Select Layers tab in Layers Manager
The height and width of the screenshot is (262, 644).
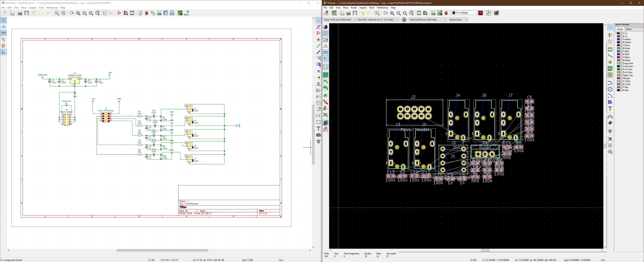620,29
